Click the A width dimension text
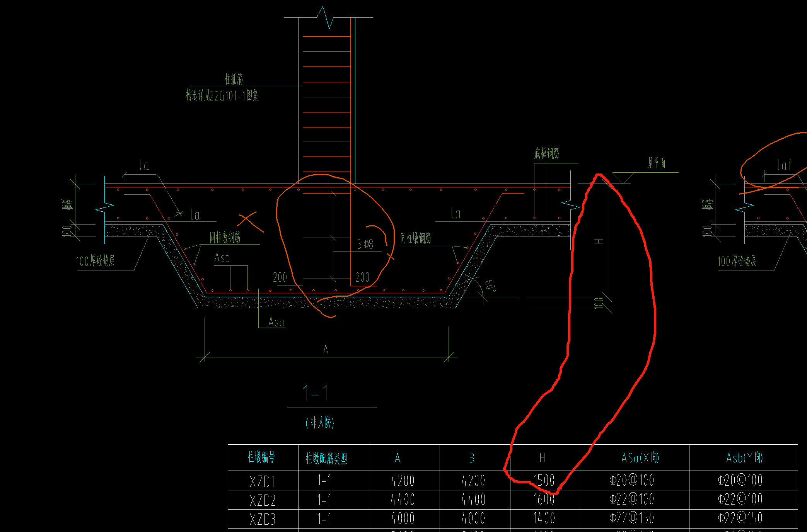The width and height of the screenshot is (807, 532). point(326,350)
